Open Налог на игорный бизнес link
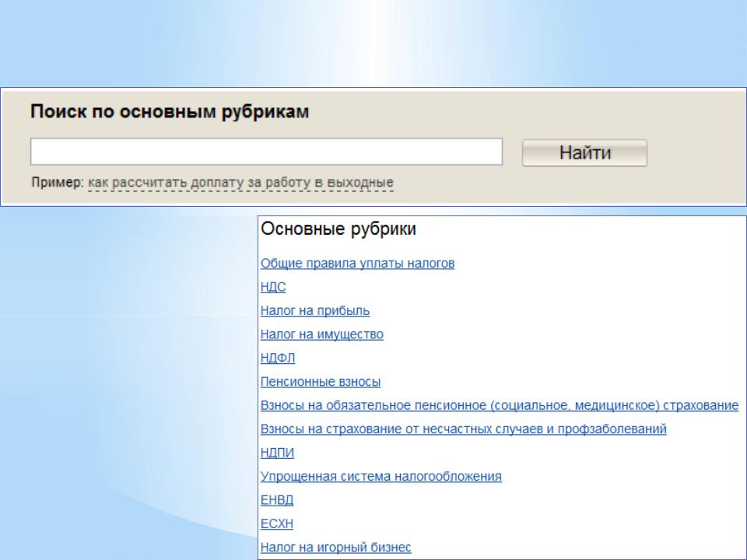 pos(336,547)
